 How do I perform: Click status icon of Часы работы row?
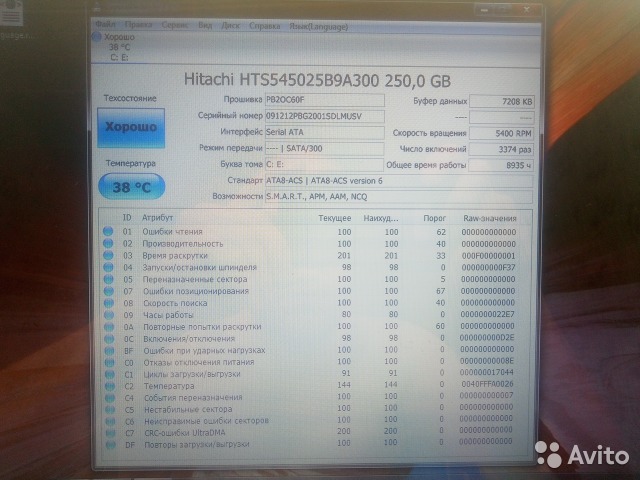tap(109, 315)
